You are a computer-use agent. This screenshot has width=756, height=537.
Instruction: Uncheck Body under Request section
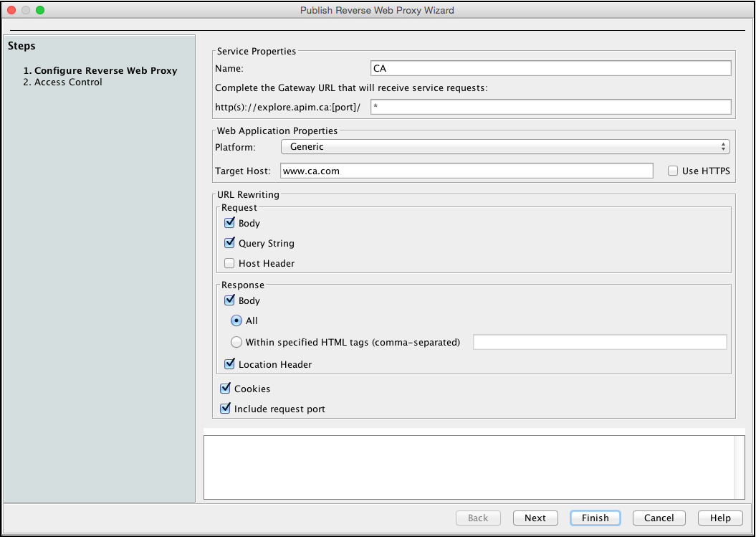click(x=229, y=223)
